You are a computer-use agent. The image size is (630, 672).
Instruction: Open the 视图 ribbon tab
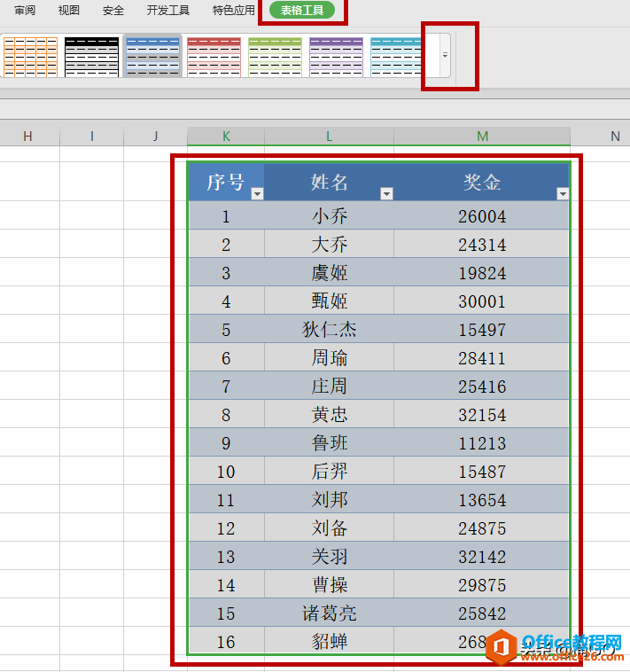click(x=69, y=10)
